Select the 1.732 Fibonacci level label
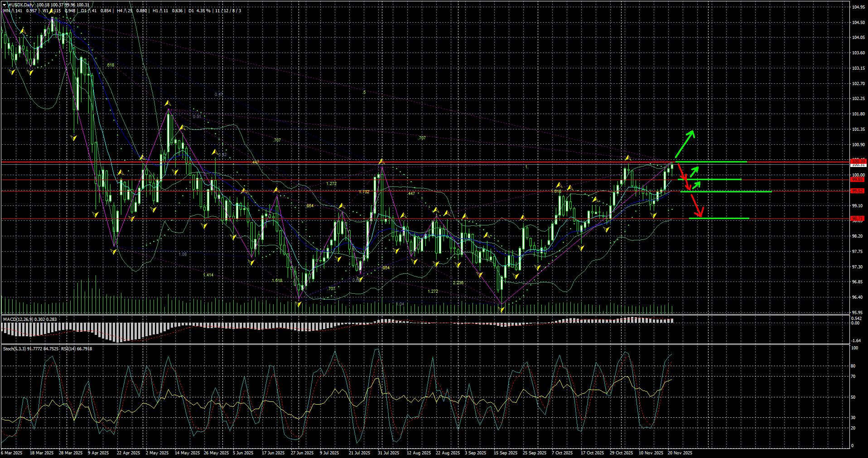Screen dimensions: 868x458 364,192
